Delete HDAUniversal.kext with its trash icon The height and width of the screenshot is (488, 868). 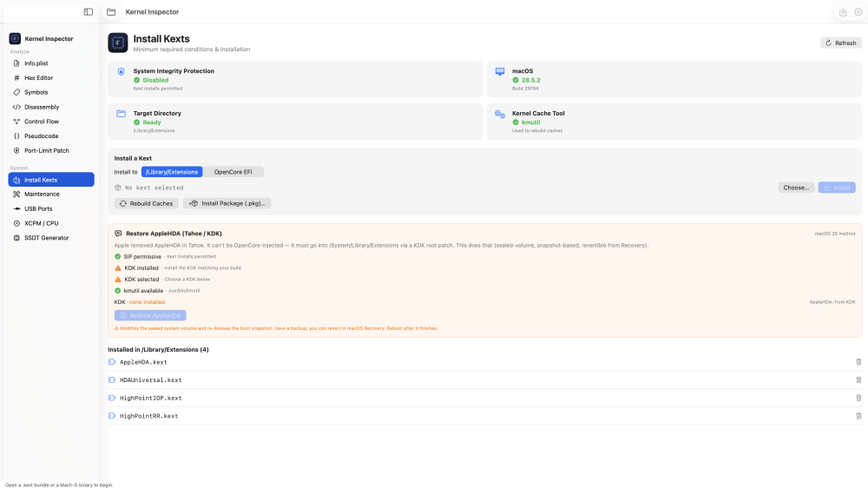coord(858,380)
